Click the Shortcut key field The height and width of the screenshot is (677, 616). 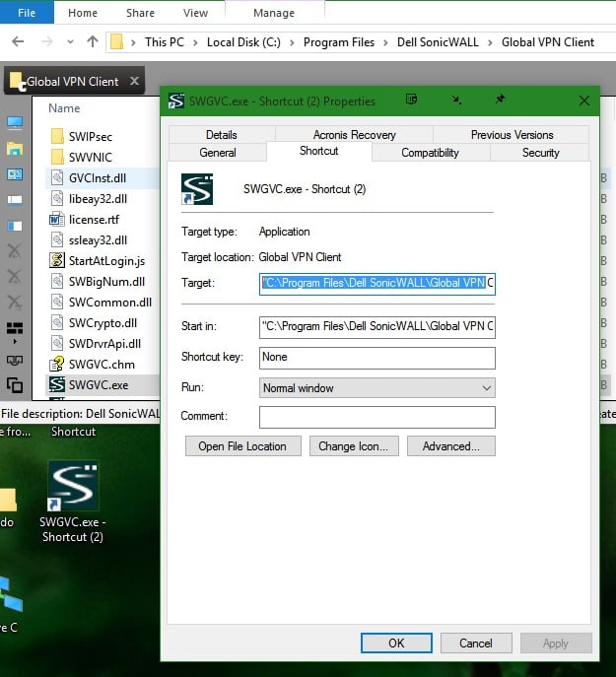377,358
